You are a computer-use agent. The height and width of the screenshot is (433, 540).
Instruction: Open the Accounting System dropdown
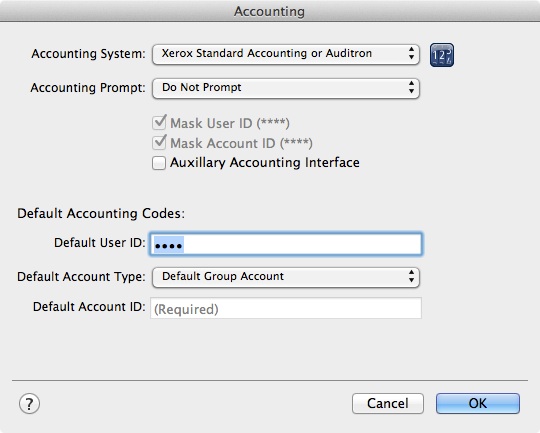tap(286, 54)
